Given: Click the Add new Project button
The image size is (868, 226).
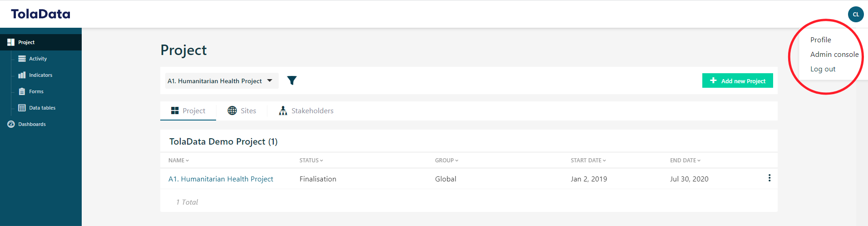Looking at the screenshot, I should pyautogui.click(x=737, y=80).
